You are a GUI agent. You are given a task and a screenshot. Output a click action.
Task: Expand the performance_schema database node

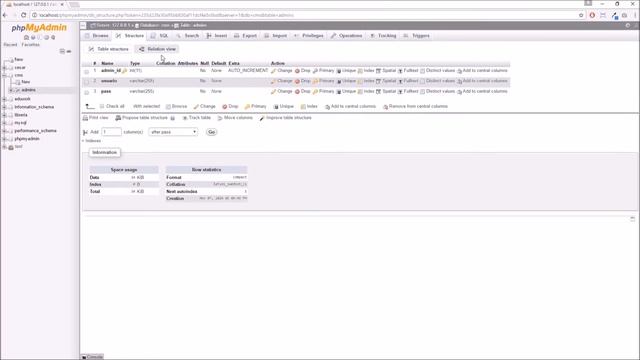pos(4,131)
